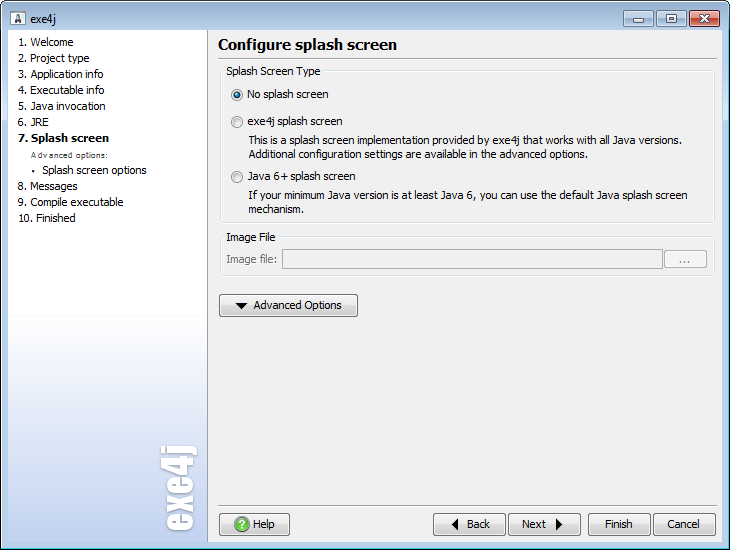Expand the Advanced Options button

288,305
